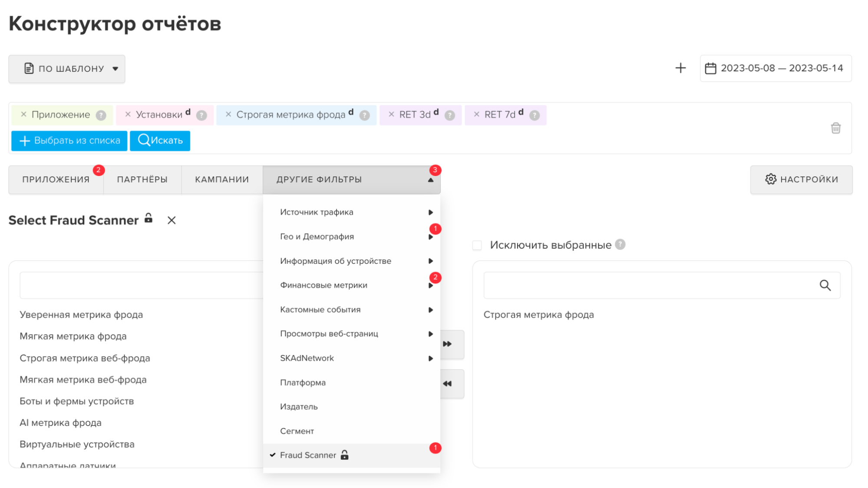Viewport: 868px width, 488px height.
Task: Toggle the Исключить выбранные checkbox
Action: pyautogui.click(x=477, y=245)
